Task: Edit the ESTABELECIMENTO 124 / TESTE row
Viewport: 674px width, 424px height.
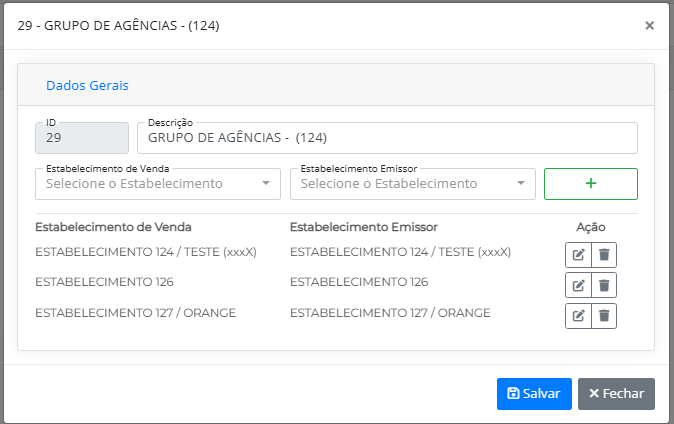Action: (578, 255)
